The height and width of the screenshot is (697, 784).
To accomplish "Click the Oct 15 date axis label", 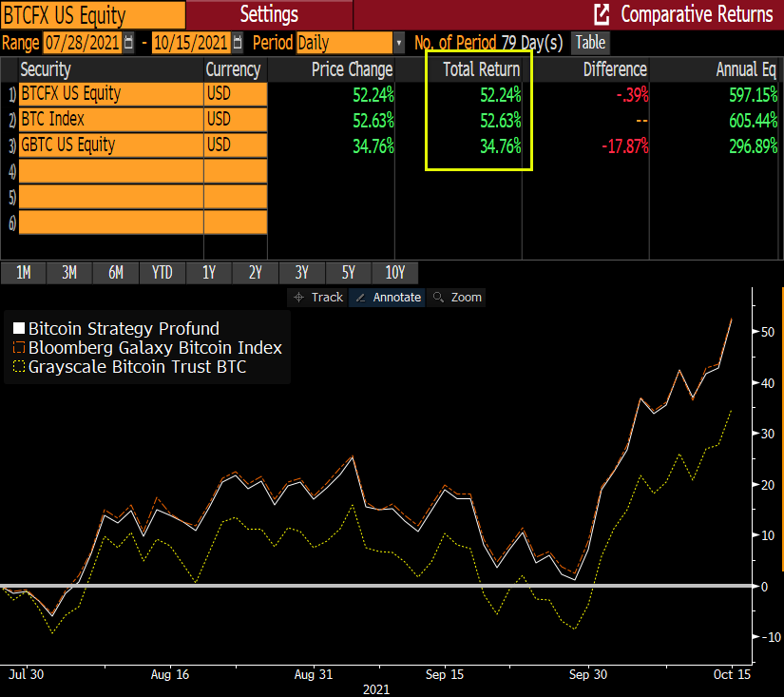I will click(x=732, y=674).
